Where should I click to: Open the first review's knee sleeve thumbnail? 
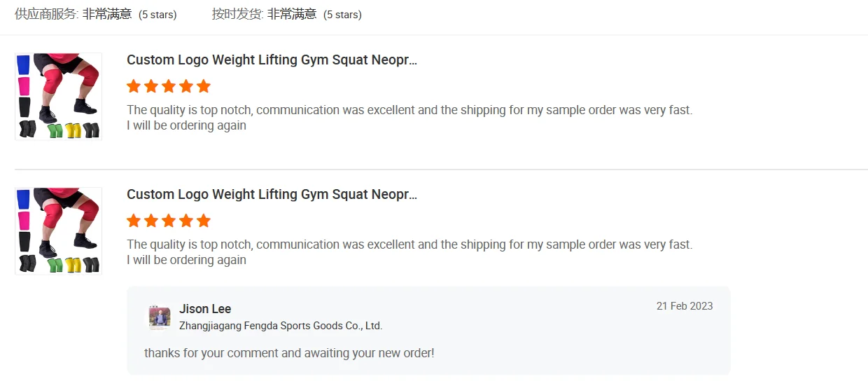tap(58, 96)
